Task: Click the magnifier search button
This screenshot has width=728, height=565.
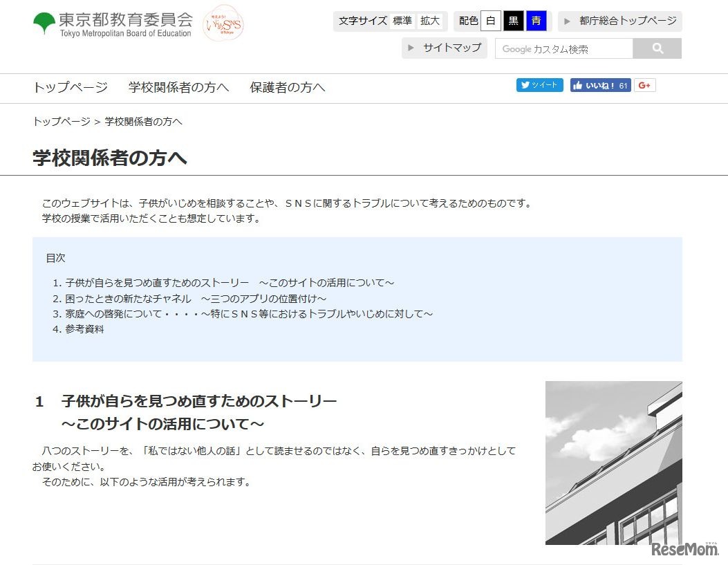Action: [657, 48]
